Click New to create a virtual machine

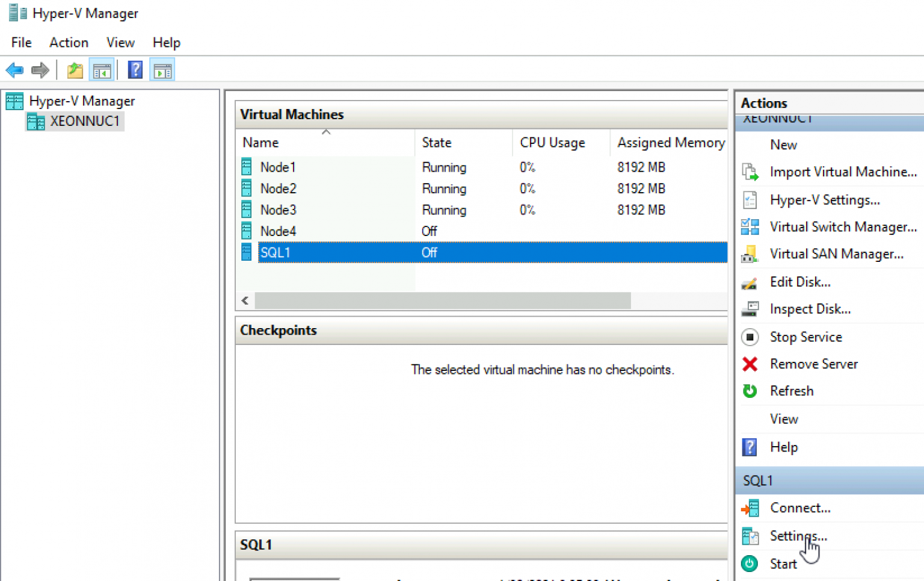click(783, 144)
